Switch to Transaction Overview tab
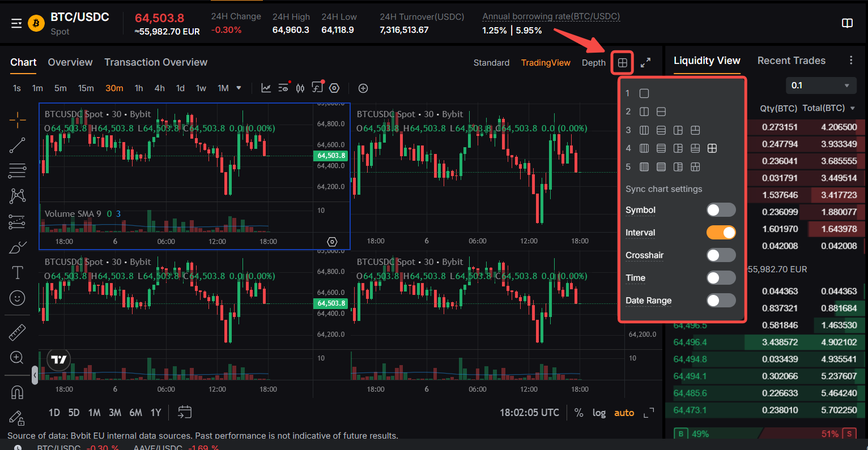This screenshot has height=450, width=868. (156, 62)
